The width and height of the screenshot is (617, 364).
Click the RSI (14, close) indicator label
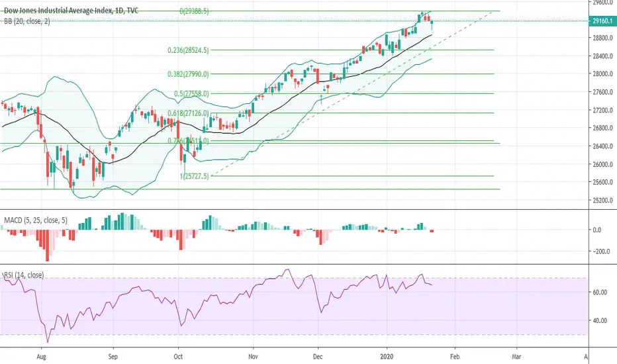coord(24,275)
